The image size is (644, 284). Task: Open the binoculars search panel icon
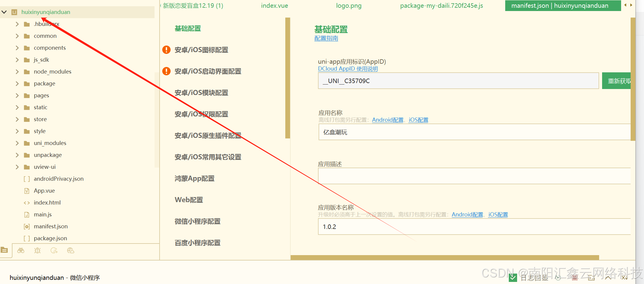(21, 251)
